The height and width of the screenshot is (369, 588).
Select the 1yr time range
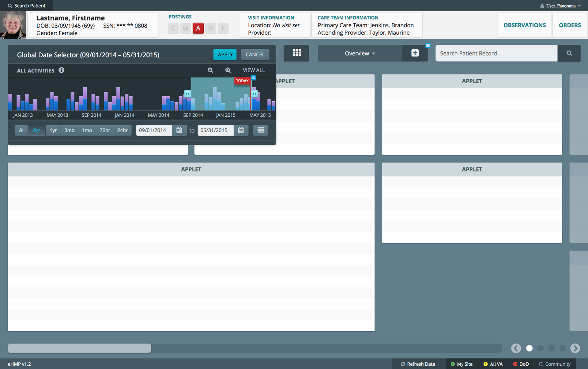pos(53,130)
